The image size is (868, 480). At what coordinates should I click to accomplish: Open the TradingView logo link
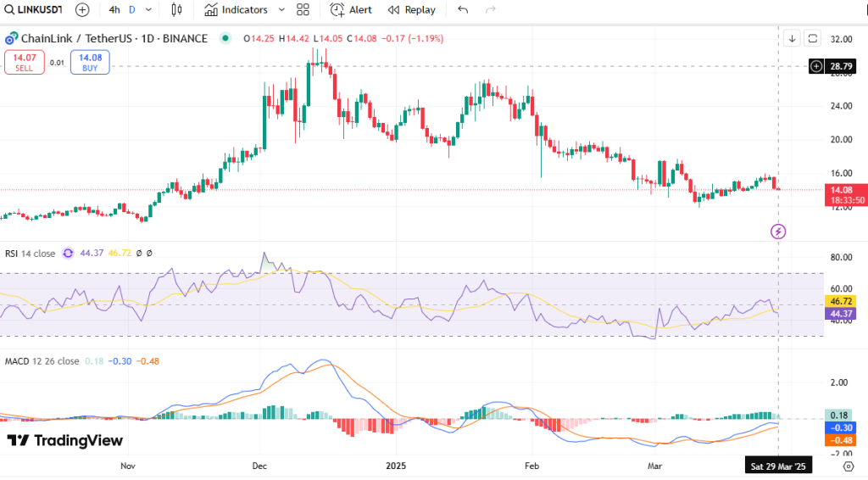64,441
